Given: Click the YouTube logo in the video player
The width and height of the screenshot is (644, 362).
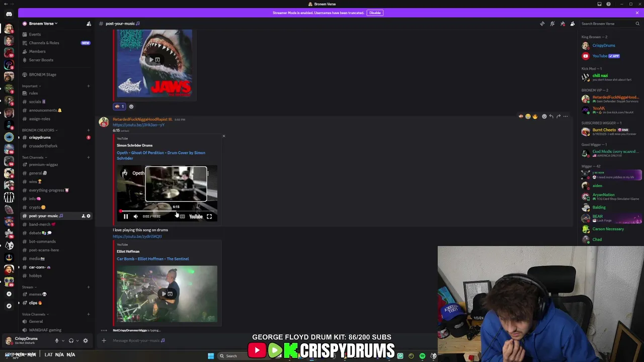Looking at the screenshot, I should [196, 217].
